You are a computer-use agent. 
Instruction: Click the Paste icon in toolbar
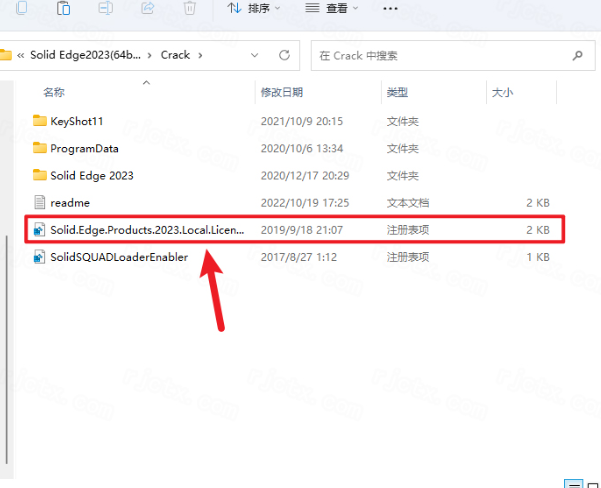(64, 8)
